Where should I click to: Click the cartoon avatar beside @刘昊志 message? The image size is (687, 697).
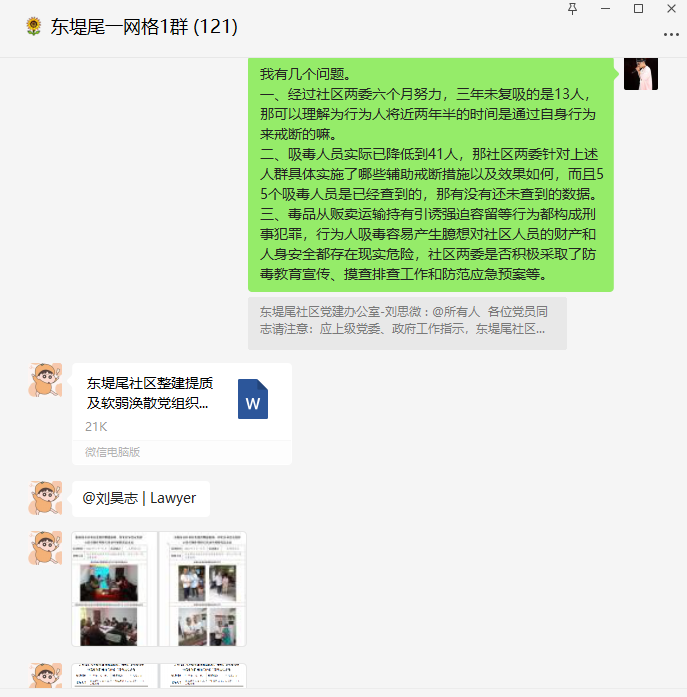point(45,498)
